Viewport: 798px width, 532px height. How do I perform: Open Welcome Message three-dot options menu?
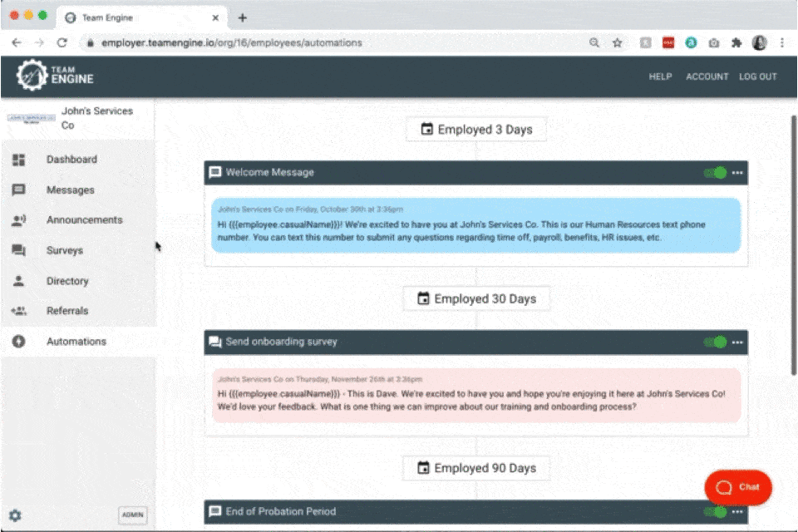(737, 173)
